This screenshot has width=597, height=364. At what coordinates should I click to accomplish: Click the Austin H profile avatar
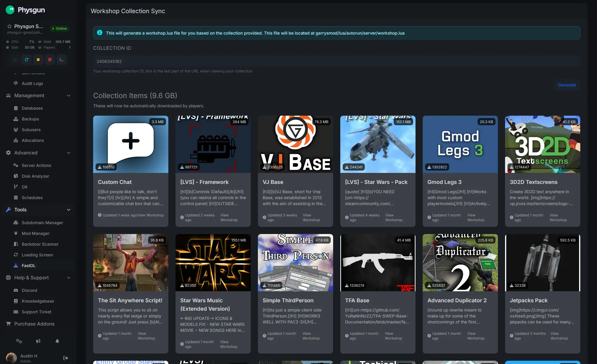pos(11,358)
